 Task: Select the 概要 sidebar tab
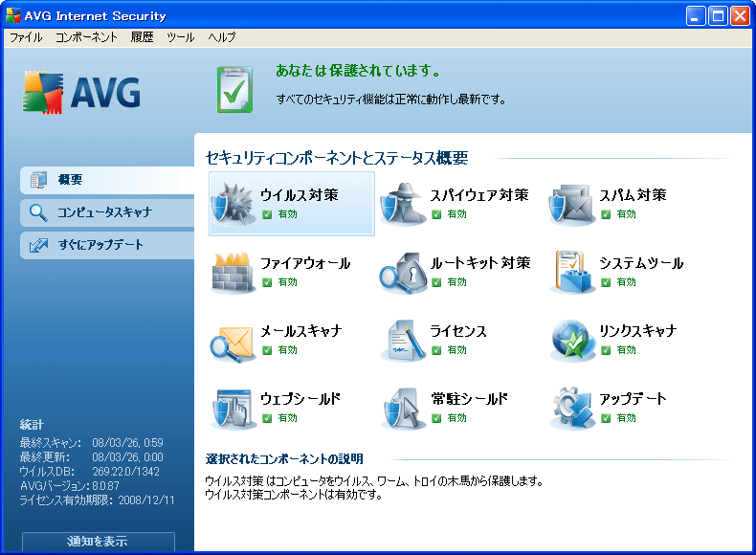[107, 180]
